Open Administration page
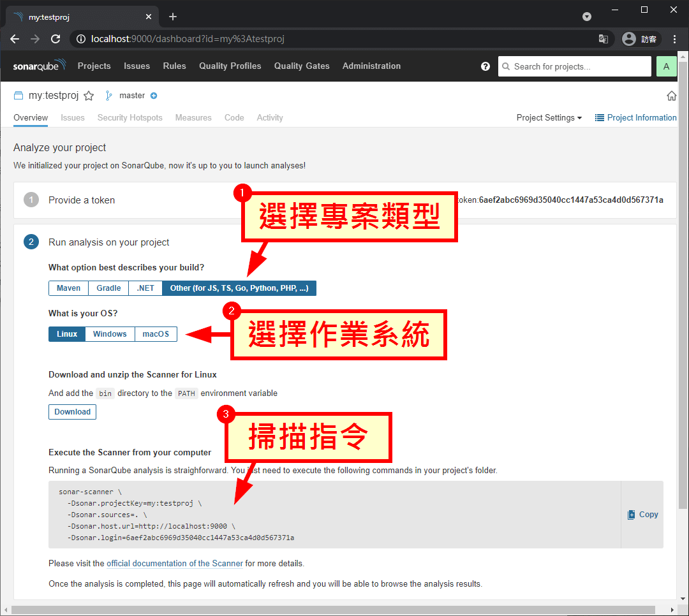The height and width of the screenshot is (616, 689). 371,66
